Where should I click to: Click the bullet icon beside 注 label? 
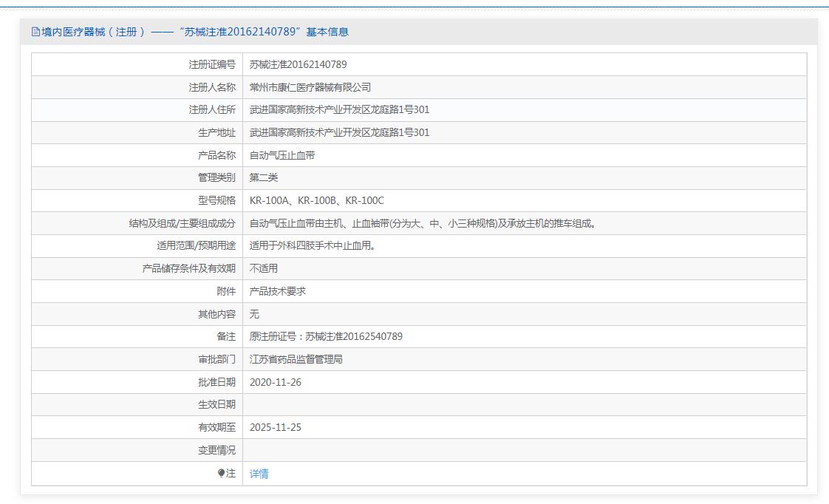coord(221,473)
